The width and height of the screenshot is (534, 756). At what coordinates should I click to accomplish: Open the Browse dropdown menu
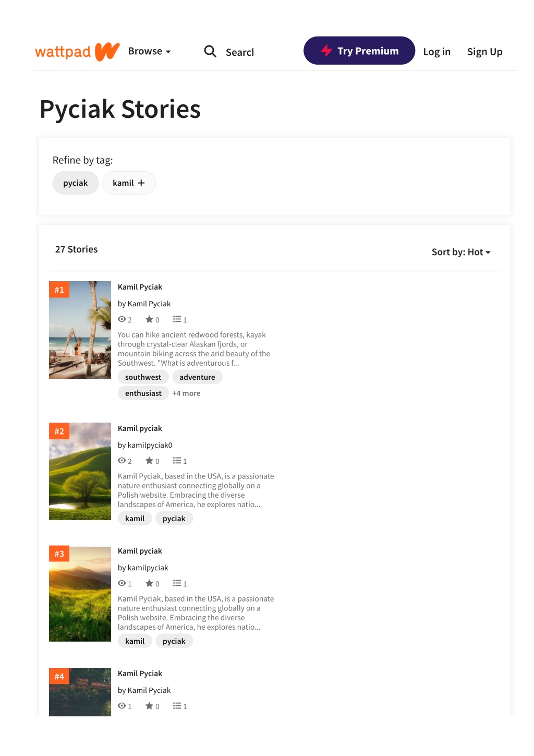tap(149, 51)
